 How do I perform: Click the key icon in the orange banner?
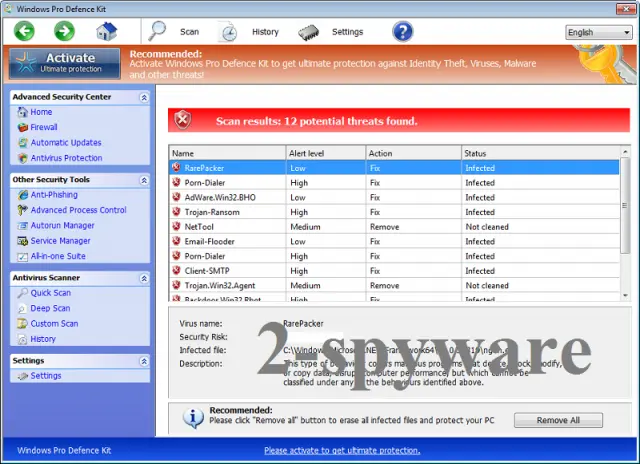(606, 63)
